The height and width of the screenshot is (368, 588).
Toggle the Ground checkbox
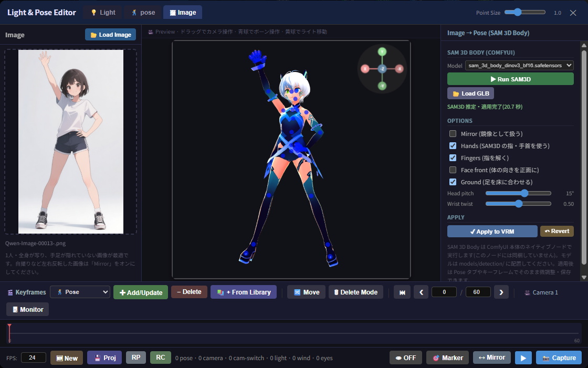coord(453,182)
